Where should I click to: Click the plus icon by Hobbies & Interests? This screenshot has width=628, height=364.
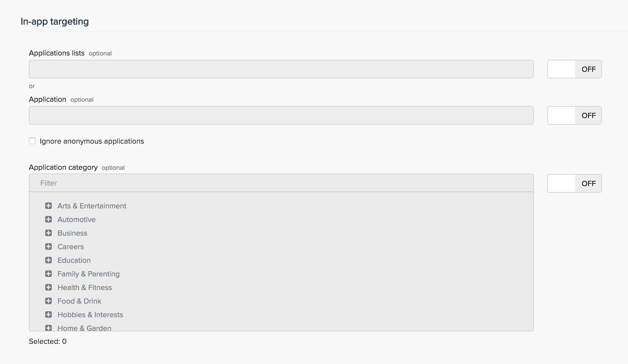tap(48, 314)
